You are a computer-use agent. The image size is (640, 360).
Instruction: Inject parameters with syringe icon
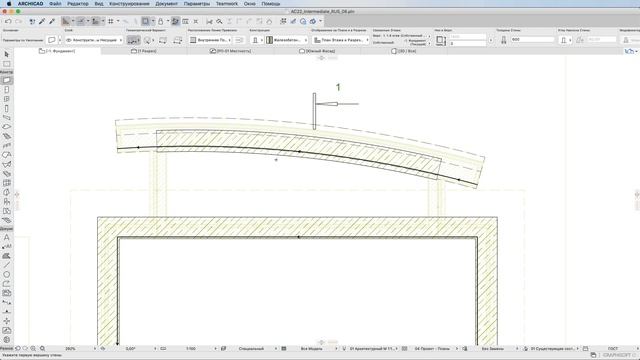click(52, 21)
